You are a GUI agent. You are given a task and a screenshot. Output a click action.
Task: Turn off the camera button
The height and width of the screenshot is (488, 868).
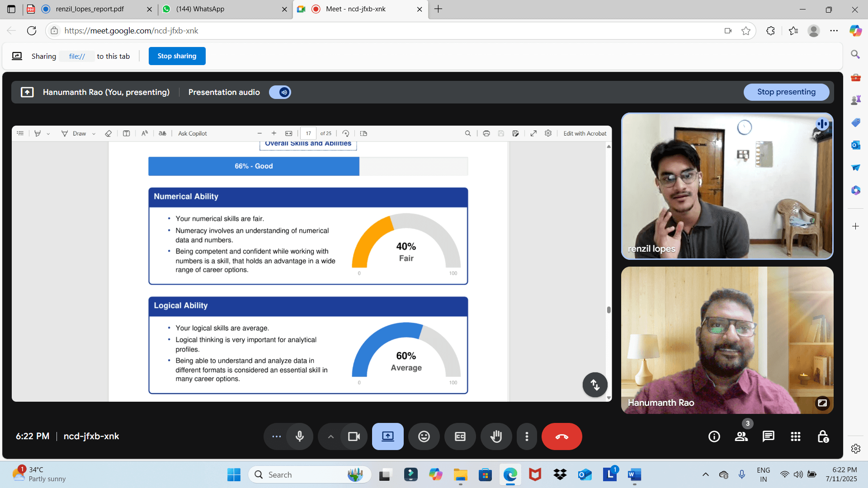354,436
